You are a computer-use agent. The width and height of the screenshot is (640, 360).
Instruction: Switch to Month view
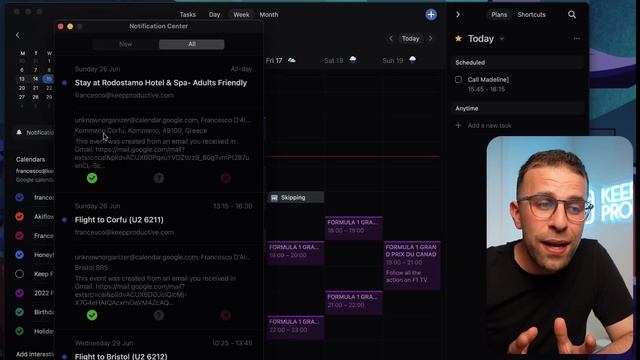pos(269,15)
